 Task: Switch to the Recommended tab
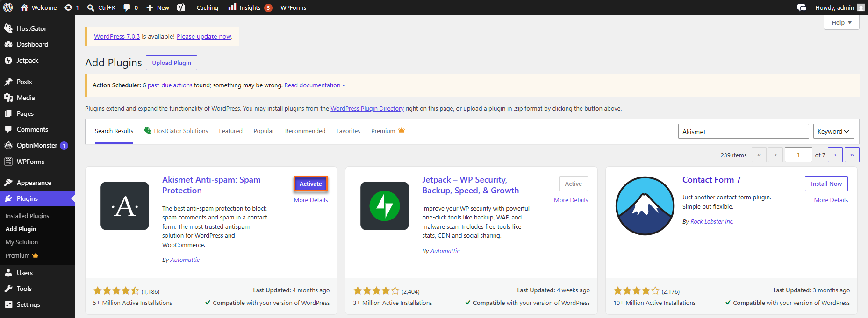(305, 131)
